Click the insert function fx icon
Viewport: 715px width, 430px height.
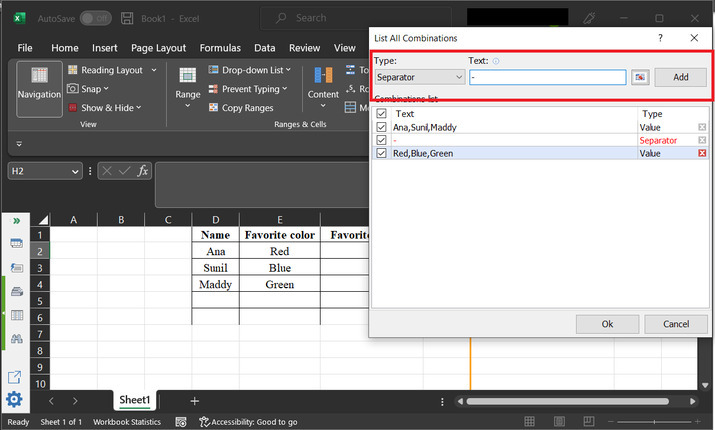(143, 171)
